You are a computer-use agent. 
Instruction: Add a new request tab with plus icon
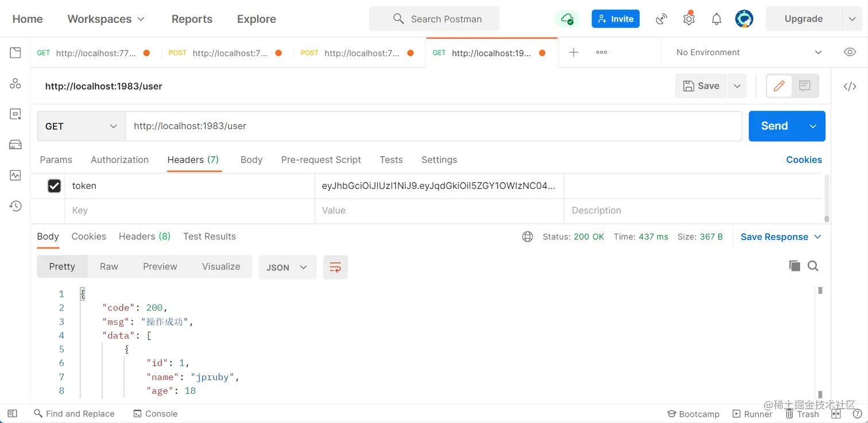tap(573, 52)
